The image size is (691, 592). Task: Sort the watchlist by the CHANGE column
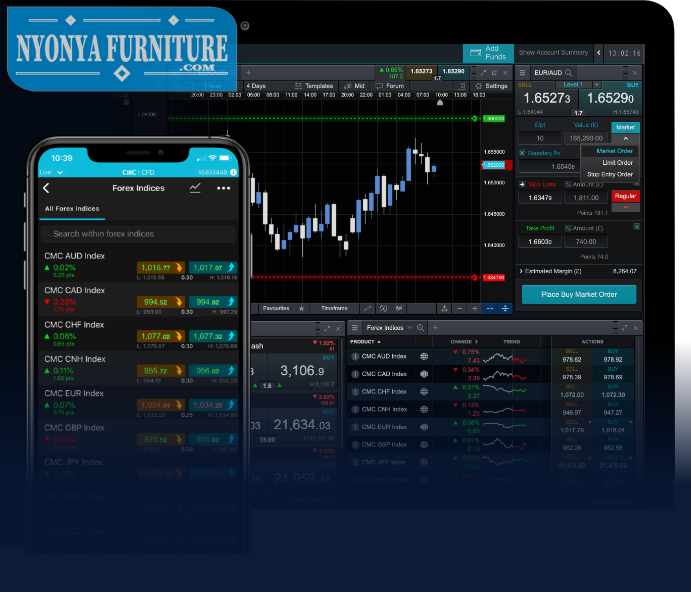pos(464,342)
